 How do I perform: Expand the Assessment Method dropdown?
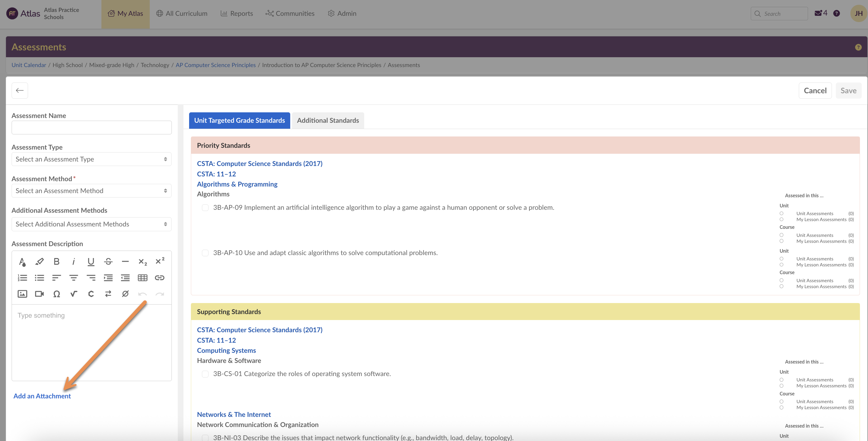(91, 191)
